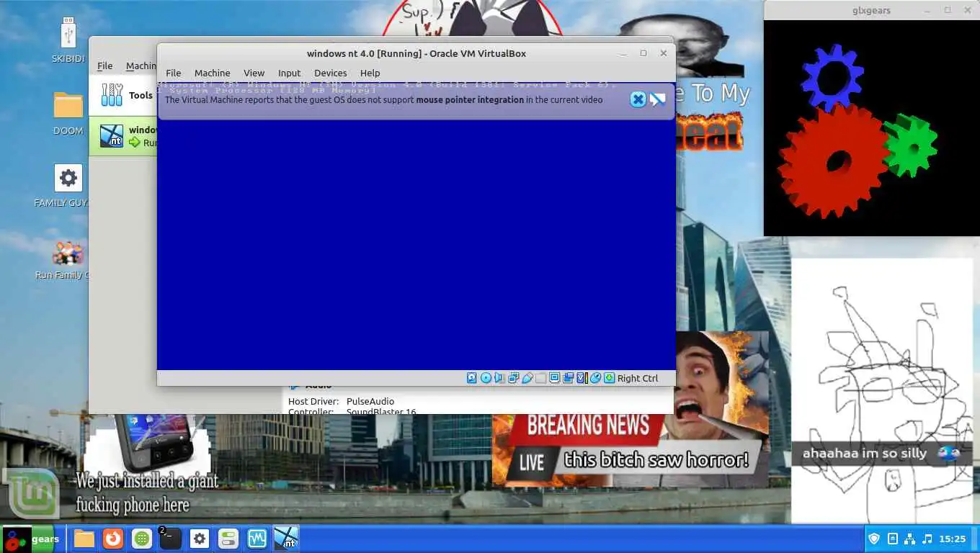
Task: Switch to the VirtualBox nt taskbar item
Action: coord(286,539)
